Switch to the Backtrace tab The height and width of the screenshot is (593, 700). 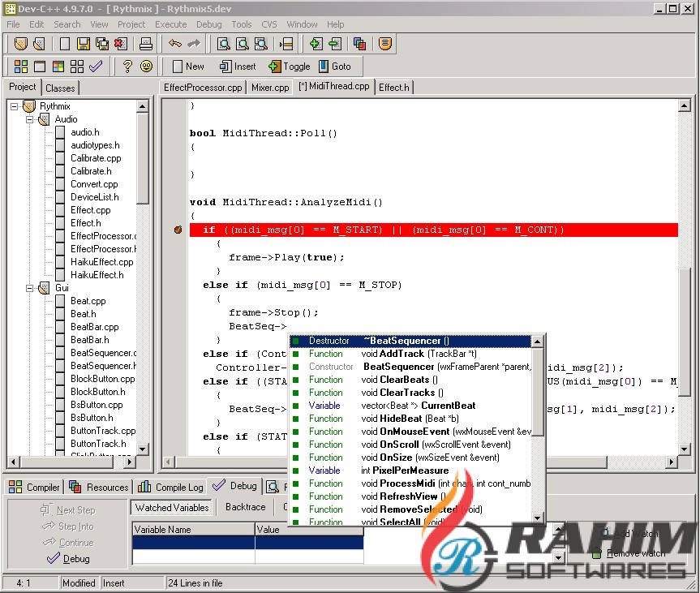click(x=246, y=507)
